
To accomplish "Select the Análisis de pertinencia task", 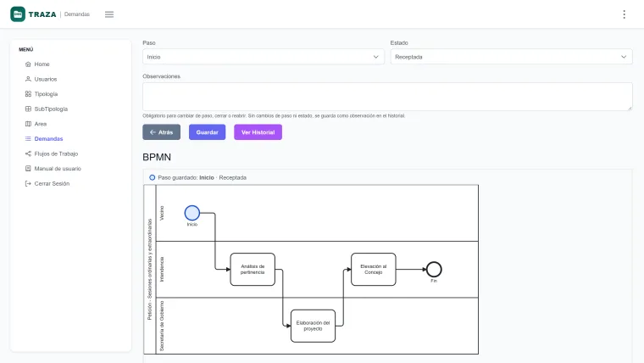I will coord(253,269).
